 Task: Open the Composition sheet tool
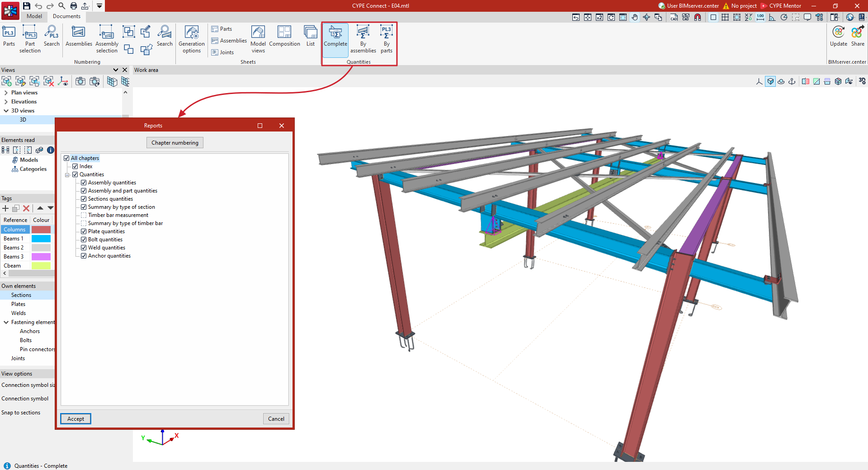tap(284, 36)
